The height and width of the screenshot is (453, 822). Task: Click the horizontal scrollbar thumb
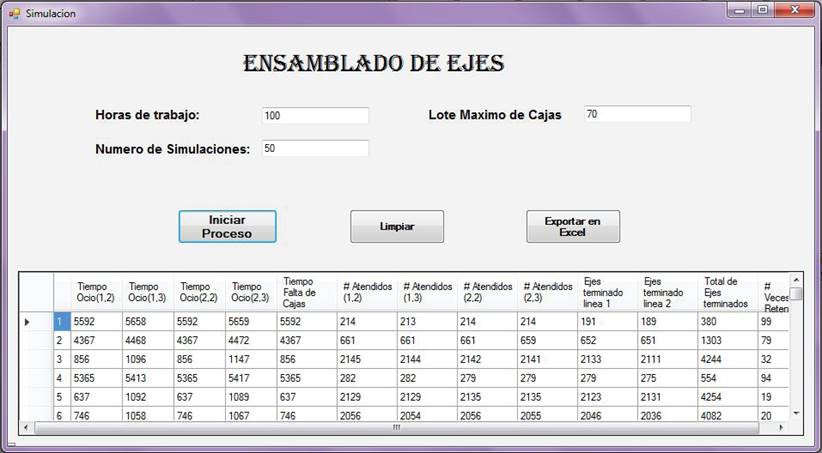pos(395,428)
